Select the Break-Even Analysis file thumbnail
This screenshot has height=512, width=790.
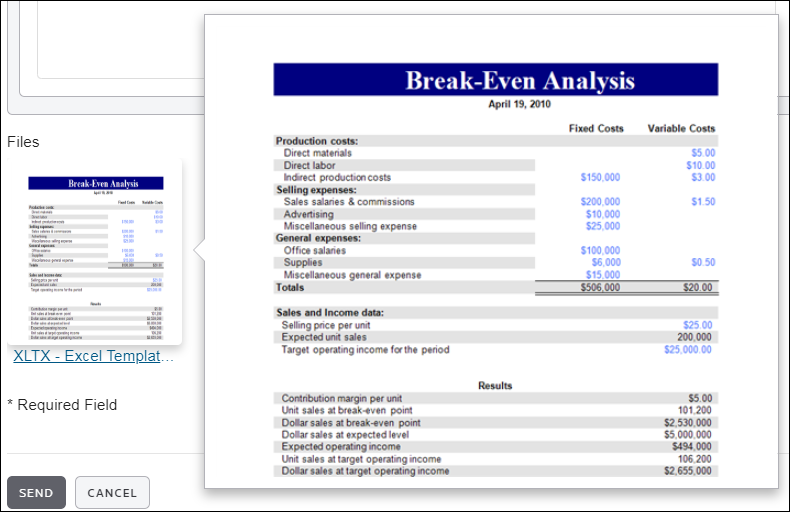coord(97,252)
